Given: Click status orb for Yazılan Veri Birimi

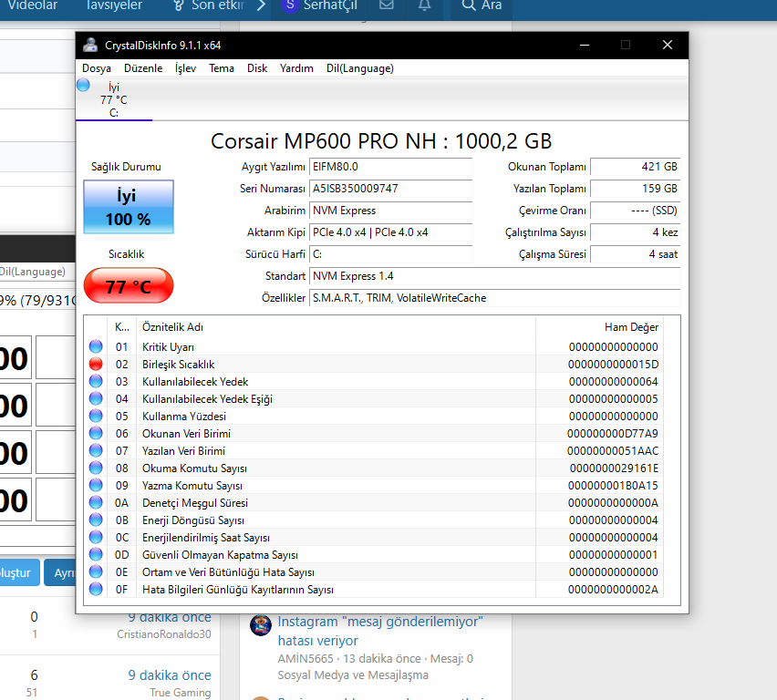Looking at the screenshot, I should pyautogui.click(x=96, y=450).
